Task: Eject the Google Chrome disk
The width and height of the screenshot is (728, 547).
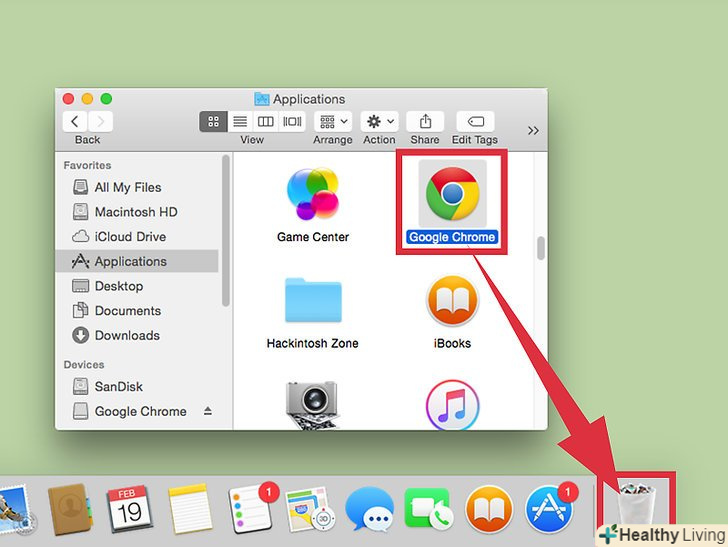Action: click(x=208, y=411)
